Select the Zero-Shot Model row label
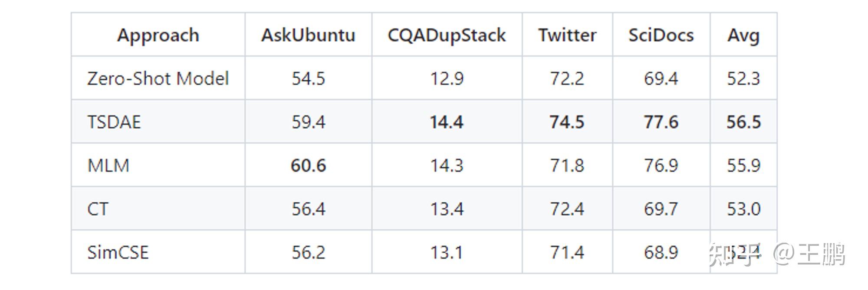Image resolution: width=868 pixels, height=290 pixels. 158,79
